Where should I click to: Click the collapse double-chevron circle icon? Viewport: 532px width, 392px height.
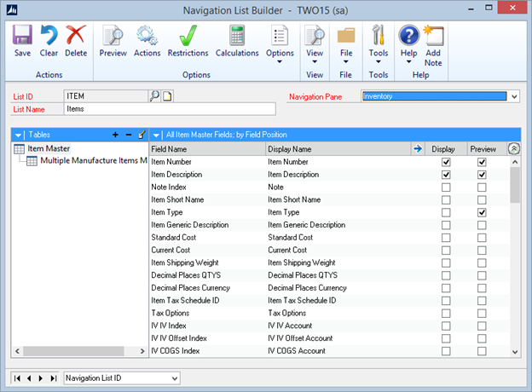click(x=514, y=149)
